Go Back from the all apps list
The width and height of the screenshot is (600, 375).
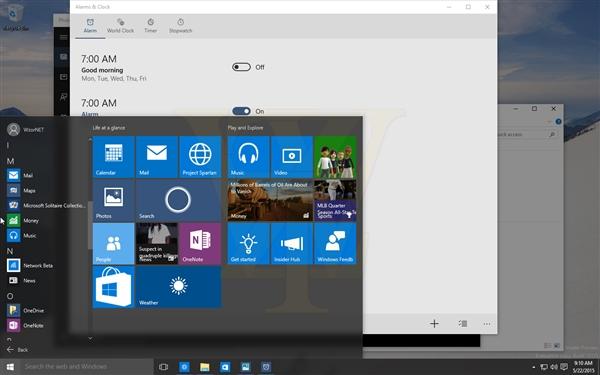17,349
